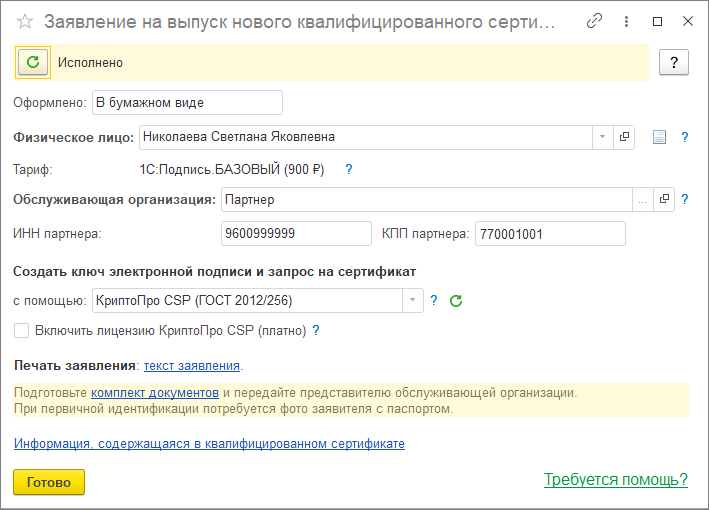
Task: Open the комплект документов link
Action: (155, 392)
